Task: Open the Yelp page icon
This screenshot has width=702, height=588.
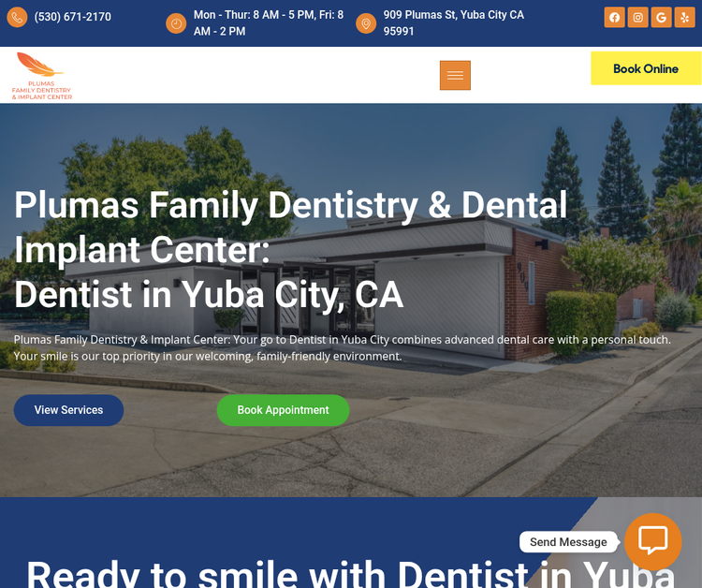Action: (x=684, y=18)
